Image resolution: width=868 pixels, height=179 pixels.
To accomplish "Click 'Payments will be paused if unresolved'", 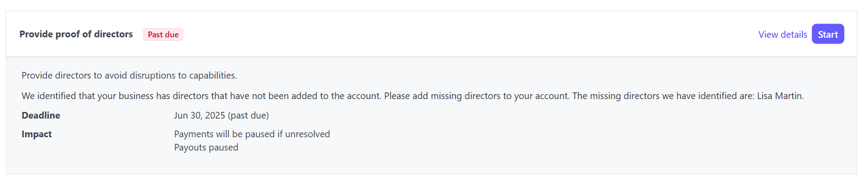I will tap(252, 134).
